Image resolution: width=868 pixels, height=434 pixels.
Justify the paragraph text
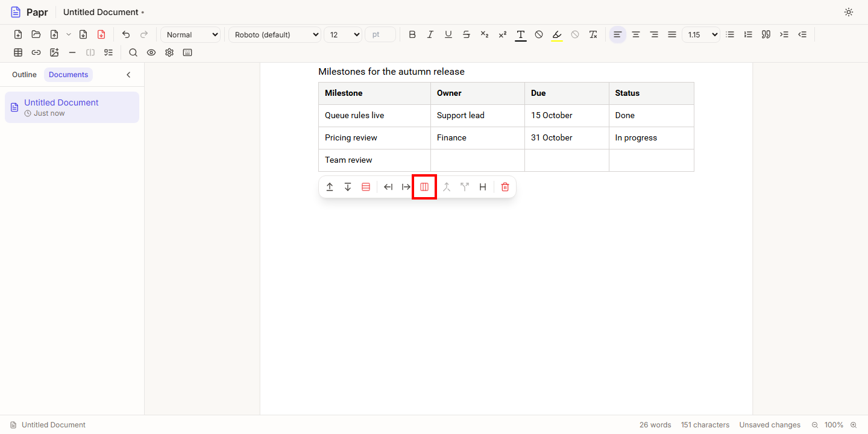pyautogui.click(x=672, y=34)
